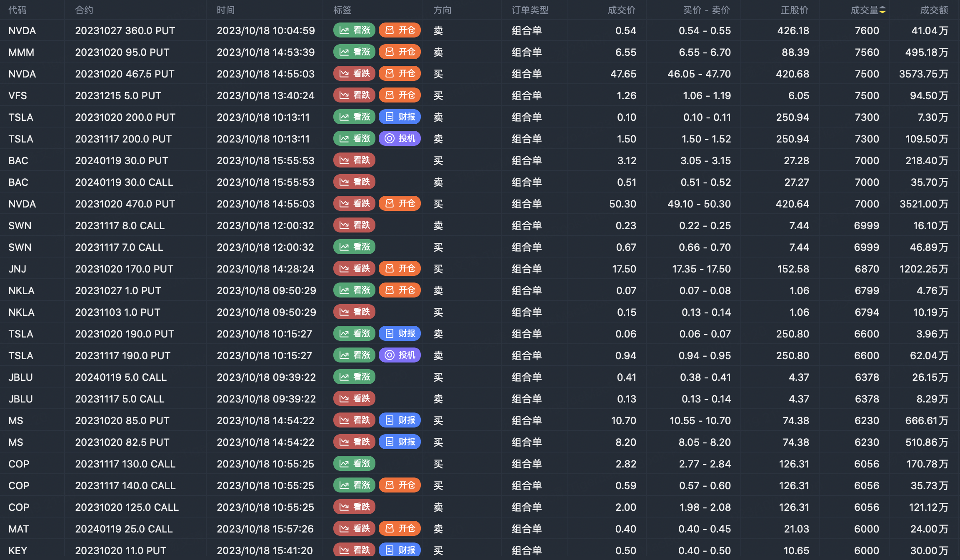Click turnover value 666.61万
This screenshot has height=560, width=960.
pos(927,420)
